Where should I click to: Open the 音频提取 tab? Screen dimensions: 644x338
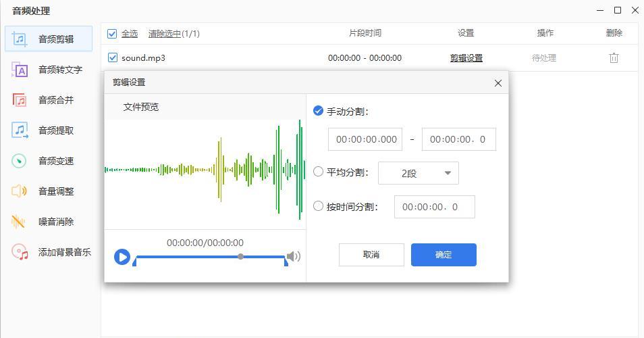pos(49,130)
